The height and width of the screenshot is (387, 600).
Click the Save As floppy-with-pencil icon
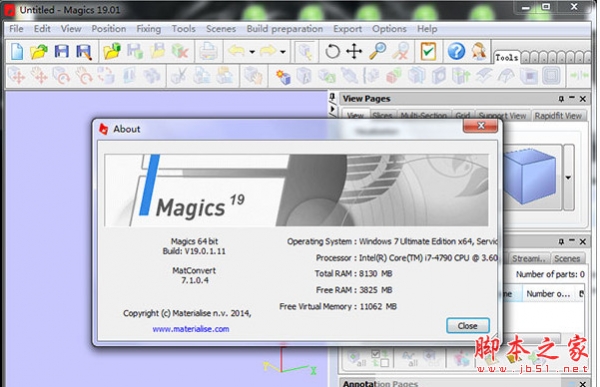coord(84,52)
